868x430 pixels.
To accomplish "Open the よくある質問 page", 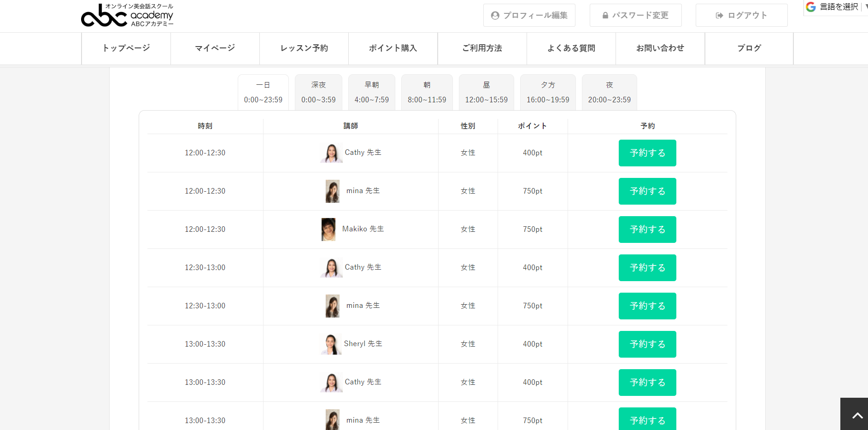I will [x=571, y=48].
